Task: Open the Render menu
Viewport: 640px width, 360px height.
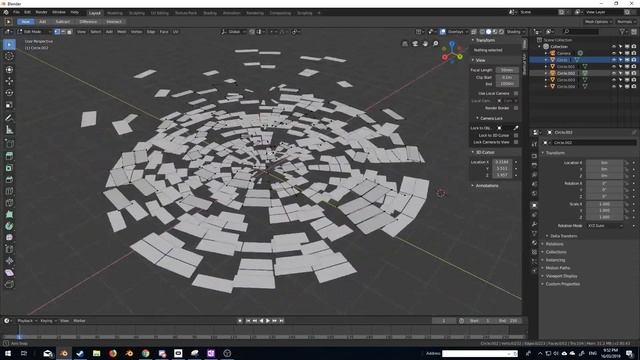Action: (x=41, y=12)
